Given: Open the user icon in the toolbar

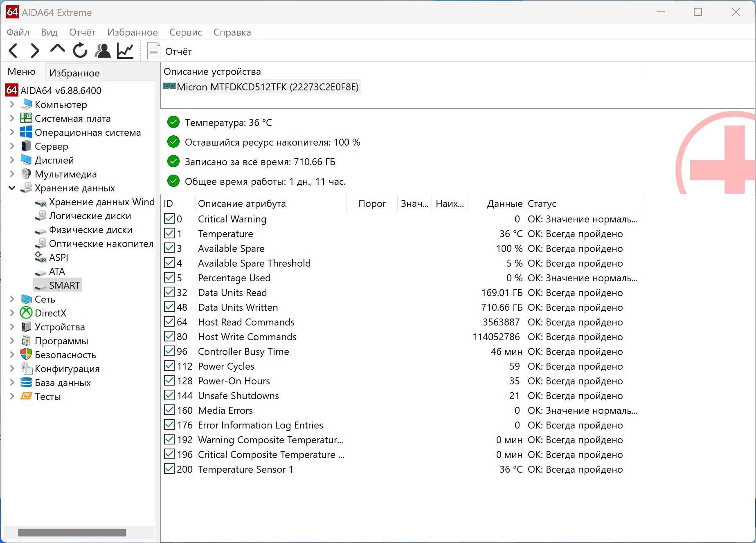Looking at the screenshot, I should [x=103, y=51].
